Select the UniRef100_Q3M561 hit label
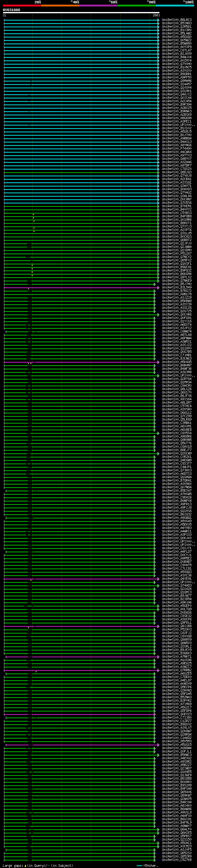The image size is (197, 868). (x=177, y=26)
